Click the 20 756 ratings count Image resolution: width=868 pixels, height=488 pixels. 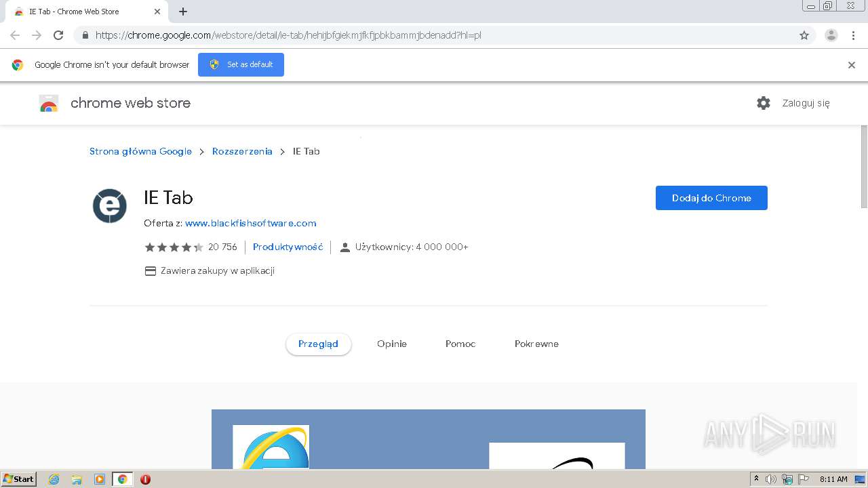pos(222,247)
